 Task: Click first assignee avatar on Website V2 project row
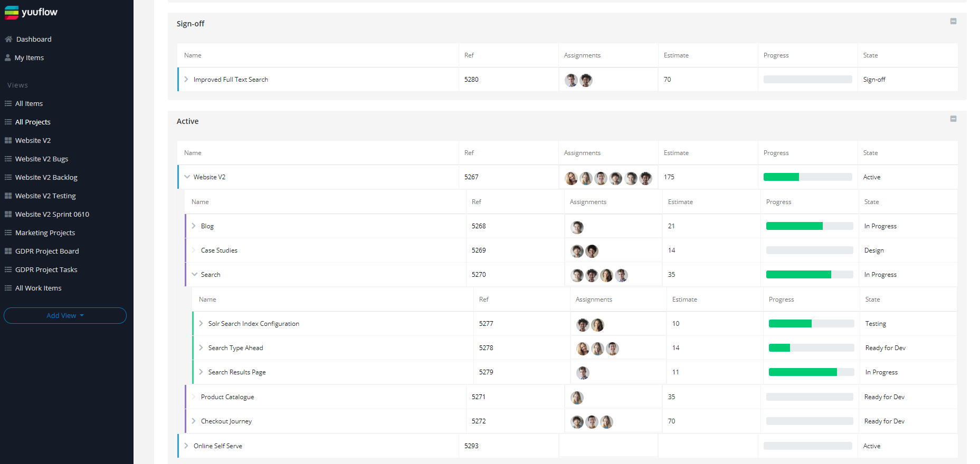point(571,178)
